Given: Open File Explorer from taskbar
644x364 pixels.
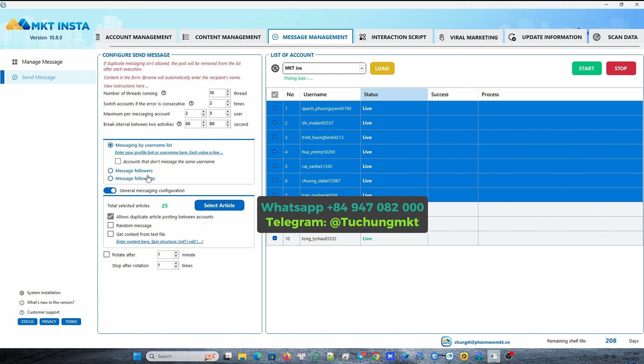Looking at the screenshot, I should coord(242,356).
